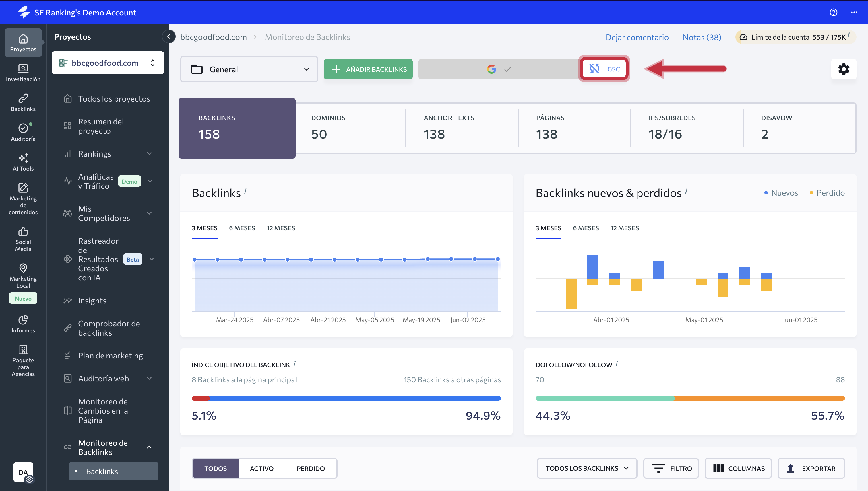Switch Backlinks chart to 6 MESES

(242, 228)
